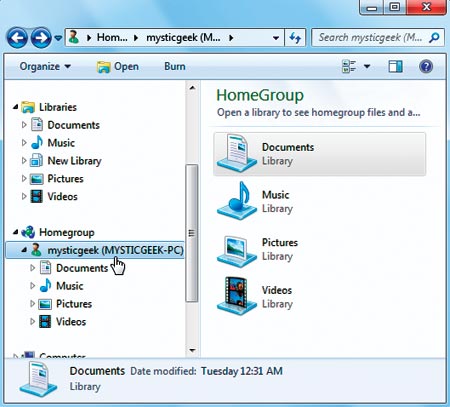The height and width of the screenshot is (407, 450).
Task: Expand Videos under Libraries
Action: 24,196
